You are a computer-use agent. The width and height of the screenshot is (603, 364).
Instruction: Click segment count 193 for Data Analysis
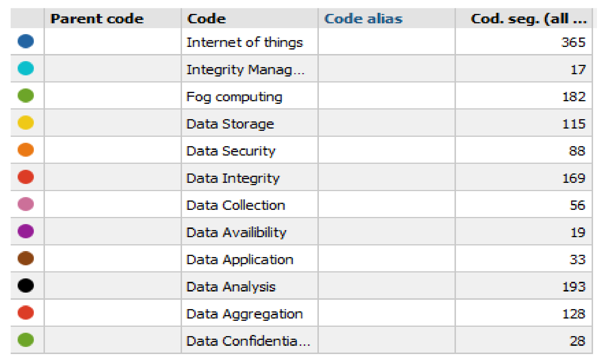tap(574, 287)
